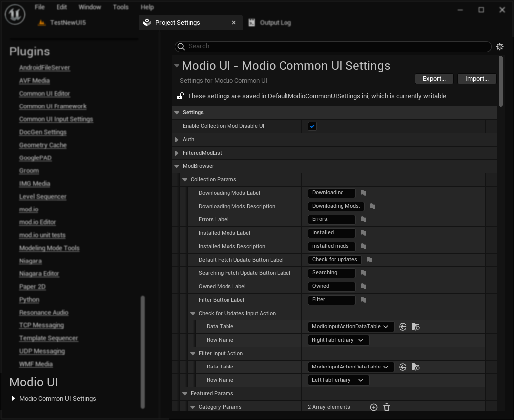Switch to the Output Log tab

click(276, 23)
